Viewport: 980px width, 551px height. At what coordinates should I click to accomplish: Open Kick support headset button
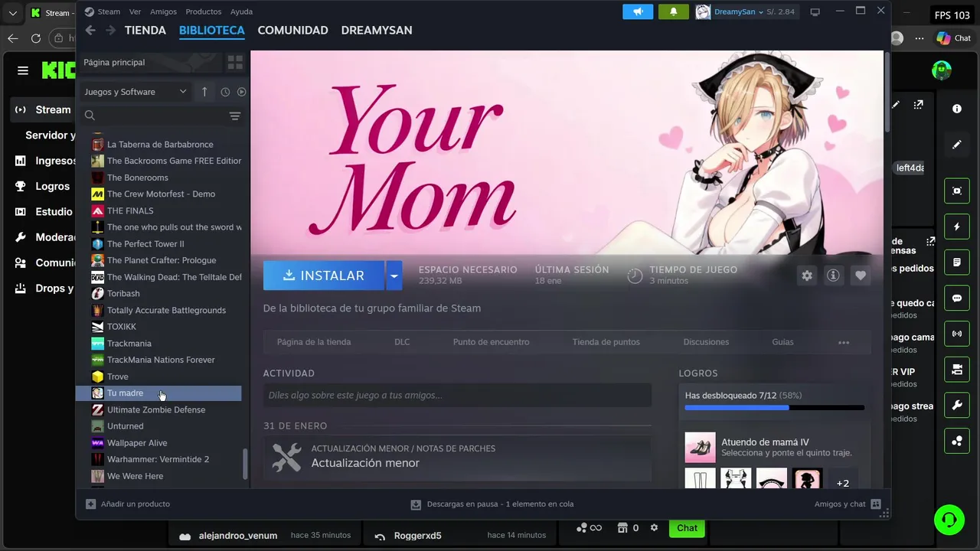click(949, 520)
